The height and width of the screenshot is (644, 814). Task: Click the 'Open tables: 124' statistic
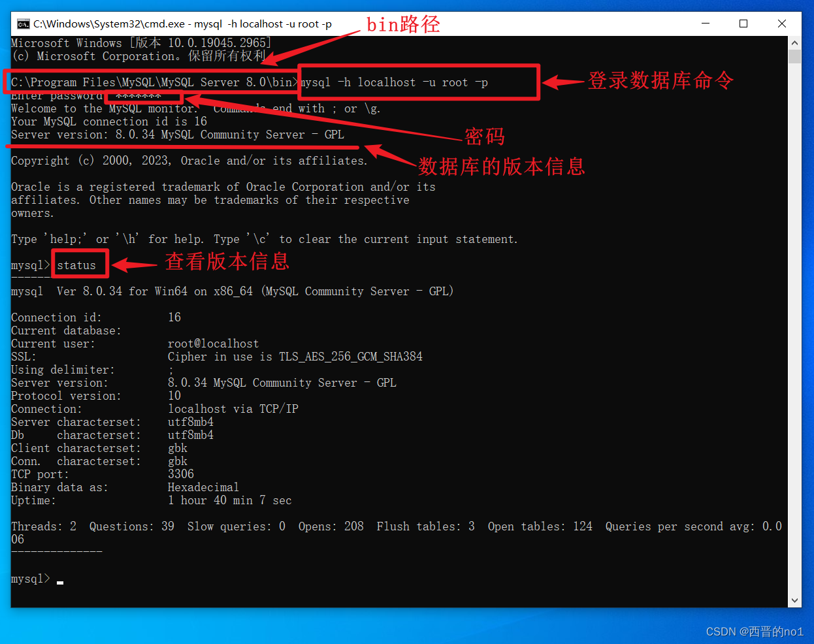coord(540,526)
